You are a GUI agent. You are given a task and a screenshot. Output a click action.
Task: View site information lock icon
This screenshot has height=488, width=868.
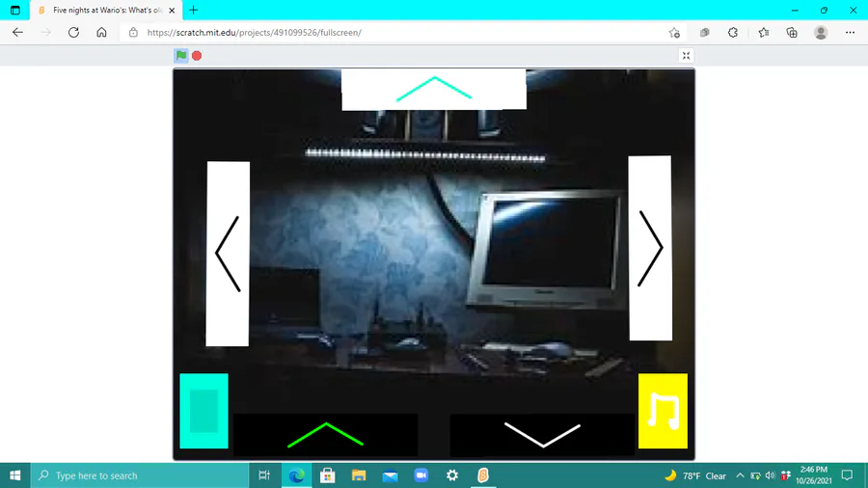[x=133, y=33]
